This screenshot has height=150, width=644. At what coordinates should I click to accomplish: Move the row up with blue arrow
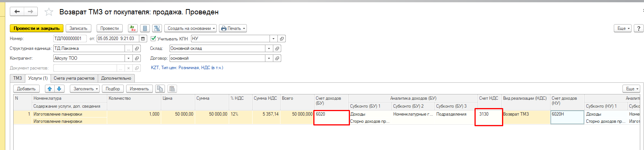point(50,89)
